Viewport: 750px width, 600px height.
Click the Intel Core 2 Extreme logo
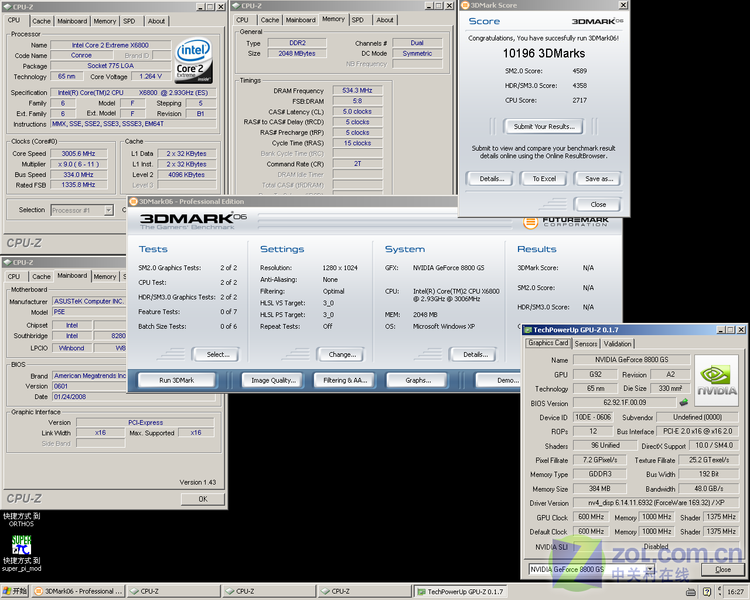click(x=194, y=61)
